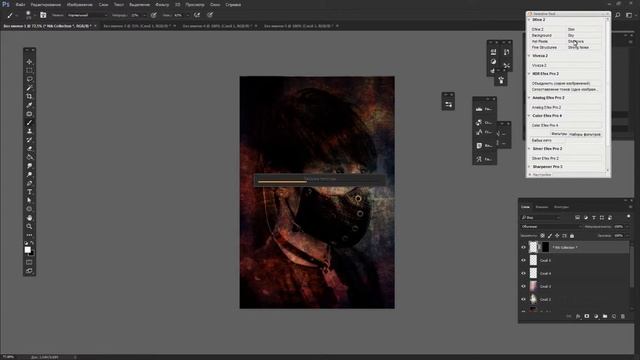Create a new group folder icon
The image size is (640, 360).
click(x=604, y=316)
